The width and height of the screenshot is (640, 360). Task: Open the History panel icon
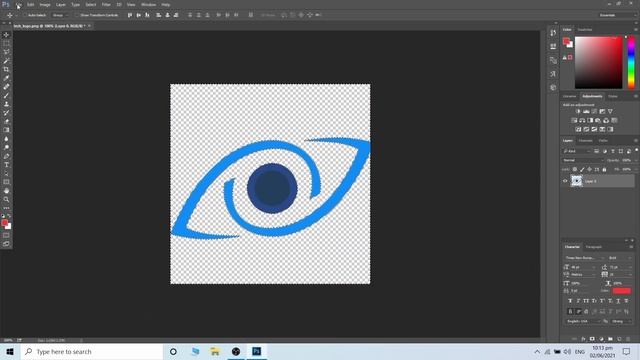pyautogui.click(x=553, y=33)
